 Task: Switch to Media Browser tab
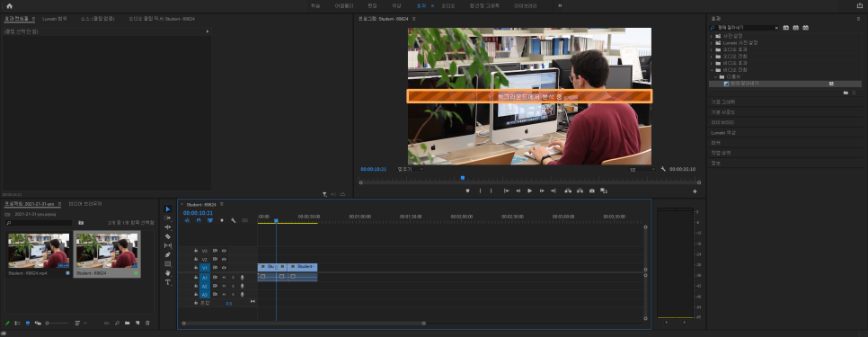(85, 204)
